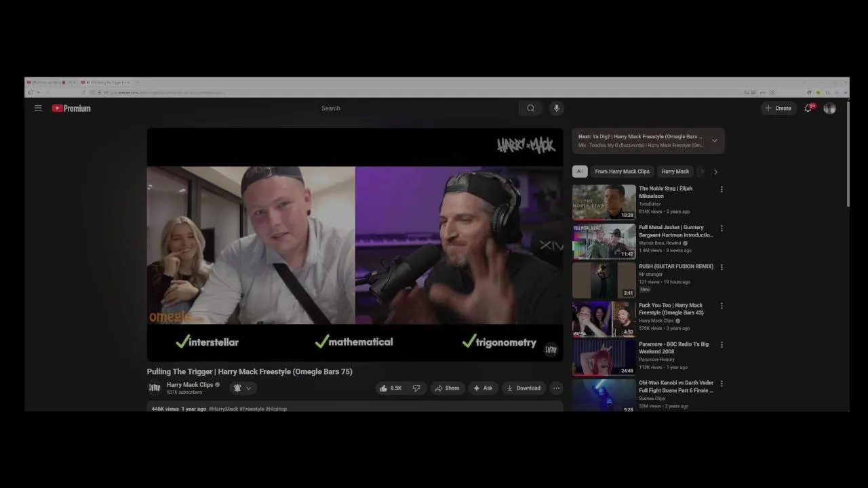Open options for Fuck You Too video
Viewport: 868px width, 488px height.
(722, 306)
